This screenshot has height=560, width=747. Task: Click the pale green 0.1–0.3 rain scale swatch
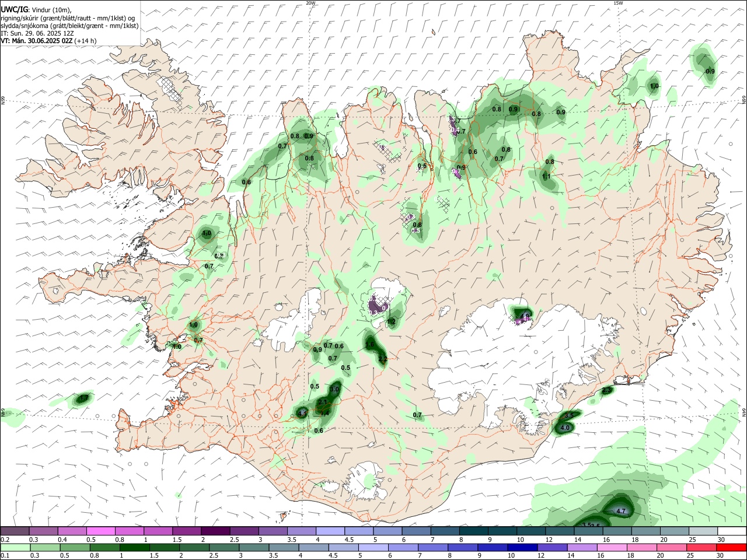pyautogui.click(x=15, y=548)
